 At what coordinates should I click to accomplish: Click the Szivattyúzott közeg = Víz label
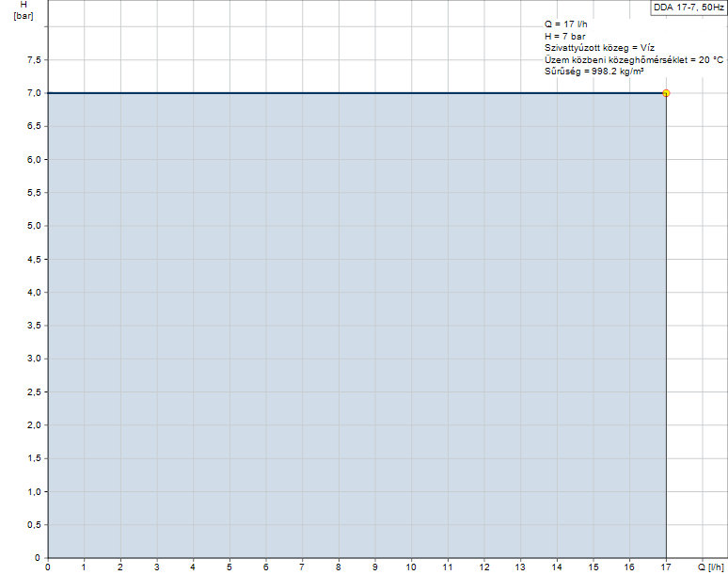pos(593,48)
